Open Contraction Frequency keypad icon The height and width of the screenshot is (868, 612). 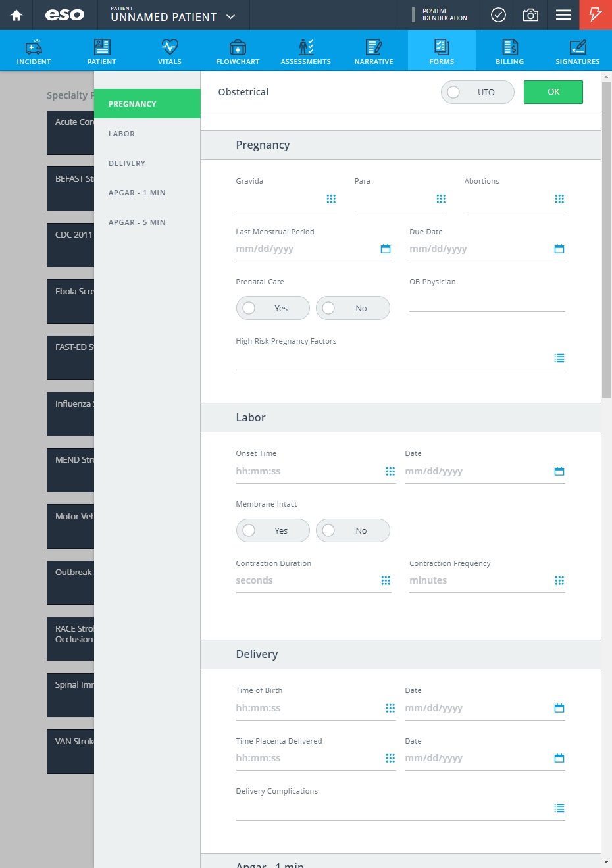point(559,580)
